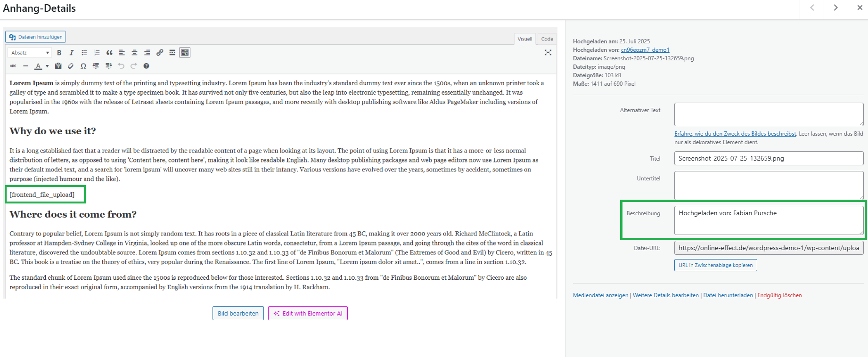Insert a special character (Omega)
This screenshot has width=868, height=357.
click(83, 66)
